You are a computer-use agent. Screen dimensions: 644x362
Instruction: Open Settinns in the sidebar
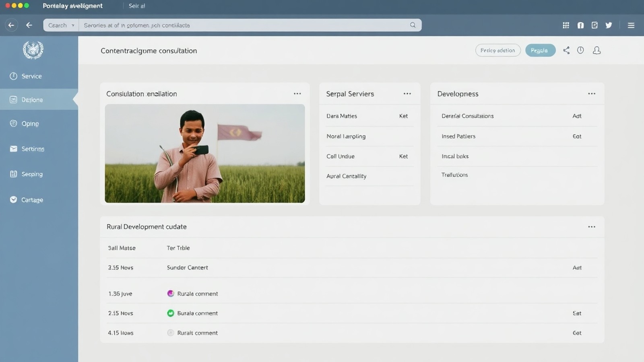(39, 149)
